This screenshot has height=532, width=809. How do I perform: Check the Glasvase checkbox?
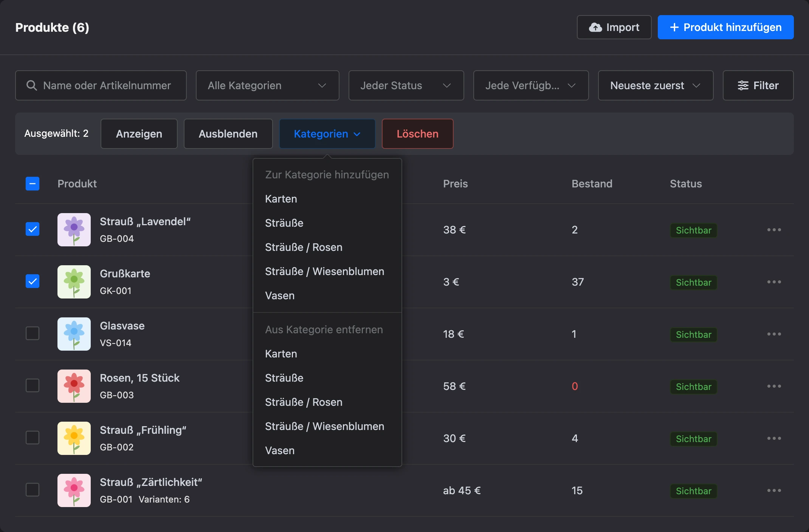(x=33, y=333)
